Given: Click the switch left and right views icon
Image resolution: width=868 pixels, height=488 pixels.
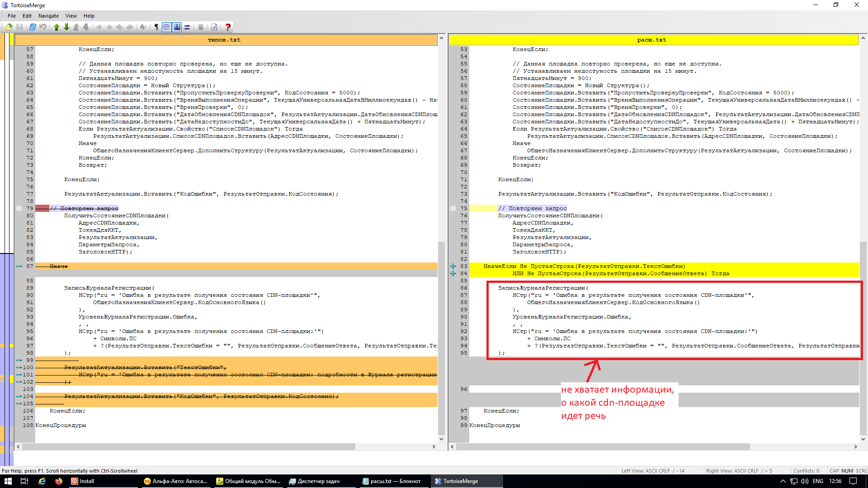Looking at the screenshot, I should pyautogui.click(x=187, y=27).
